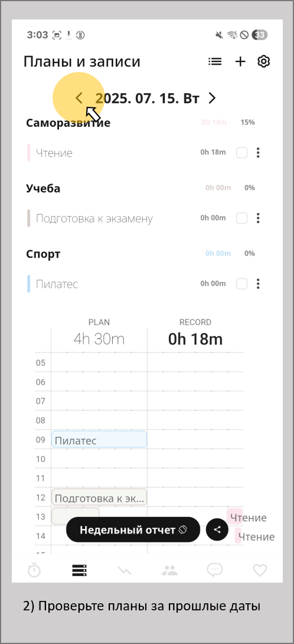Open the group members tab

(169, 570)
